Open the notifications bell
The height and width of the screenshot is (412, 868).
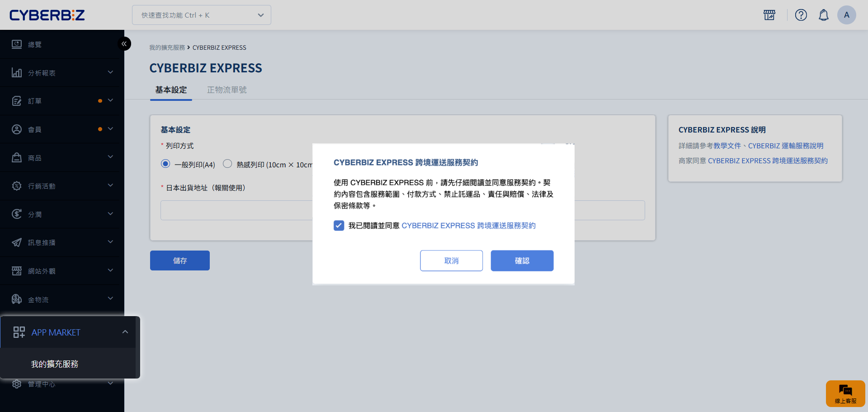(x=823, y=15)
